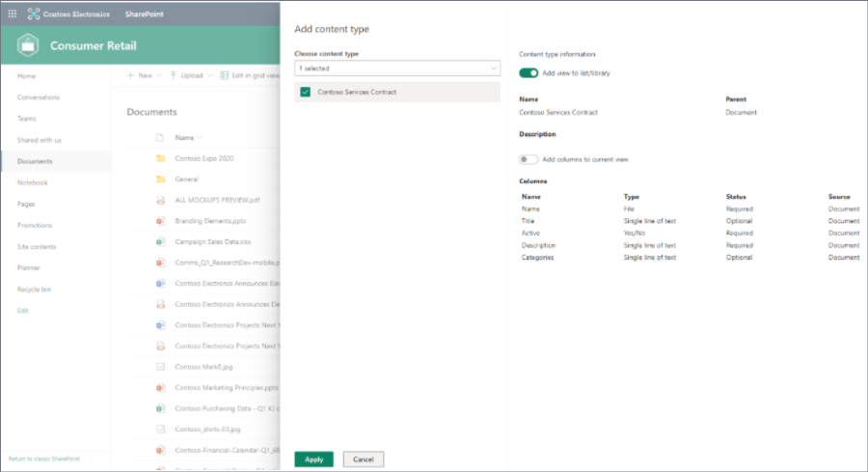Click the ALL MOCKUPS PREVIEW PDF icon
Viewport: 868px width, 472px height.
[161, 200]
